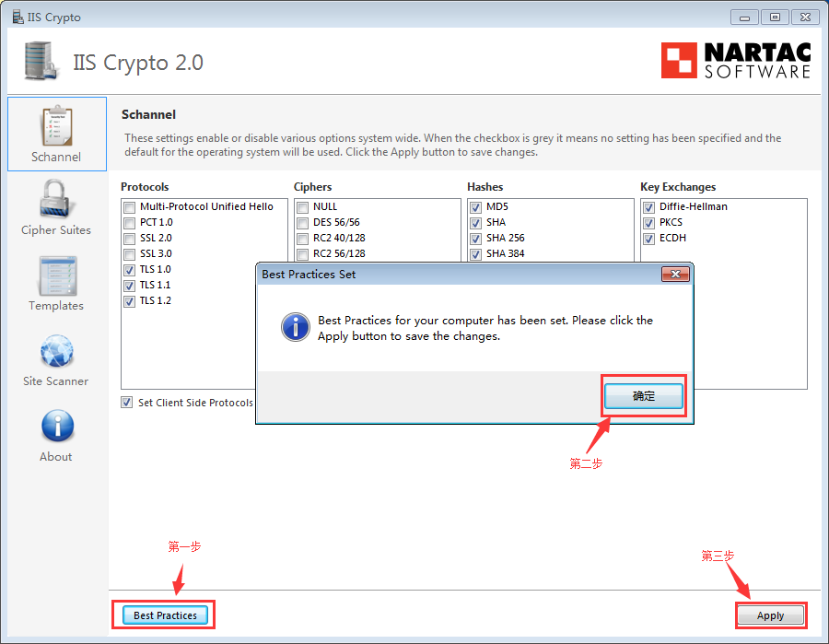Image resolution: width=829 pixels, height=644 pixels.
Task: Open the Templates icon in sidebar
Action: click(57, 276)
